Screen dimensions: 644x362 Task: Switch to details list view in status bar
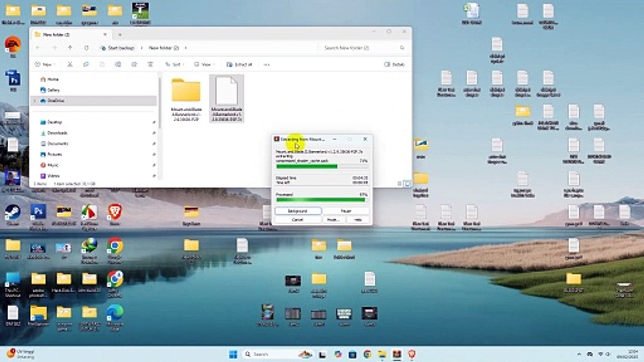click(400, 184)
